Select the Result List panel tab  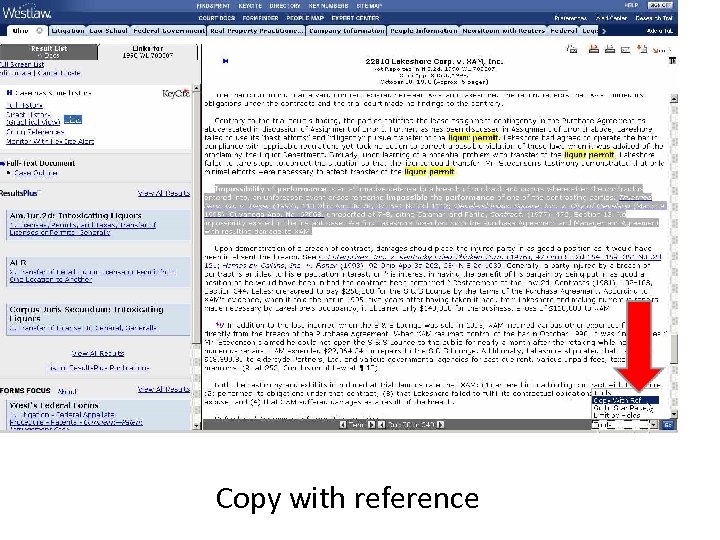pos(49,51)
